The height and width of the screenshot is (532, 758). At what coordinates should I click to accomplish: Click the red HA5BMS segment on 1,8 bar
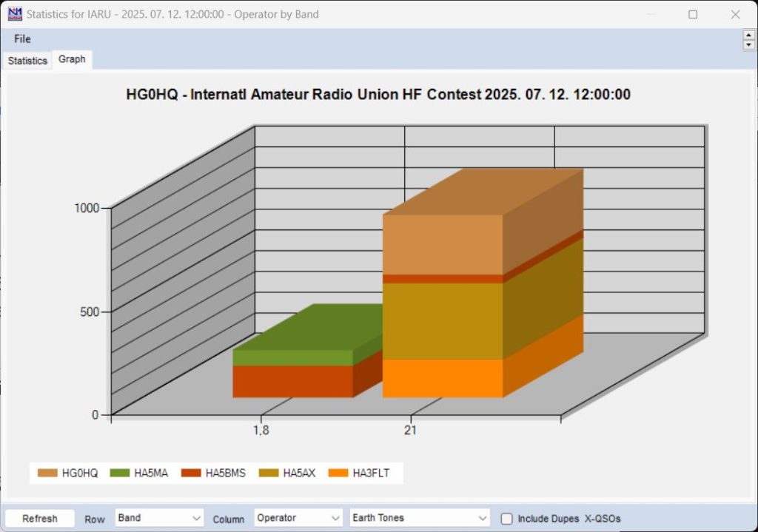(292, 381)
